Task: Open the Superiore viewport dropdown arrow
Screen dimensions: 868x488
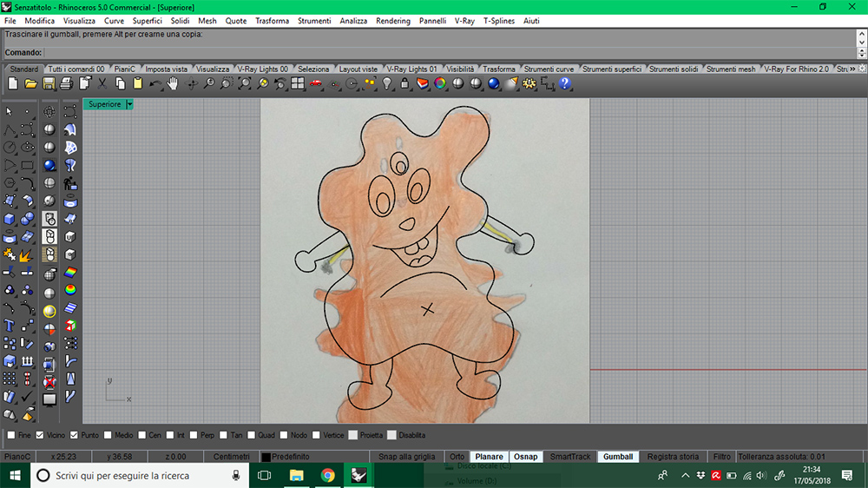Action: coord(129,104)
